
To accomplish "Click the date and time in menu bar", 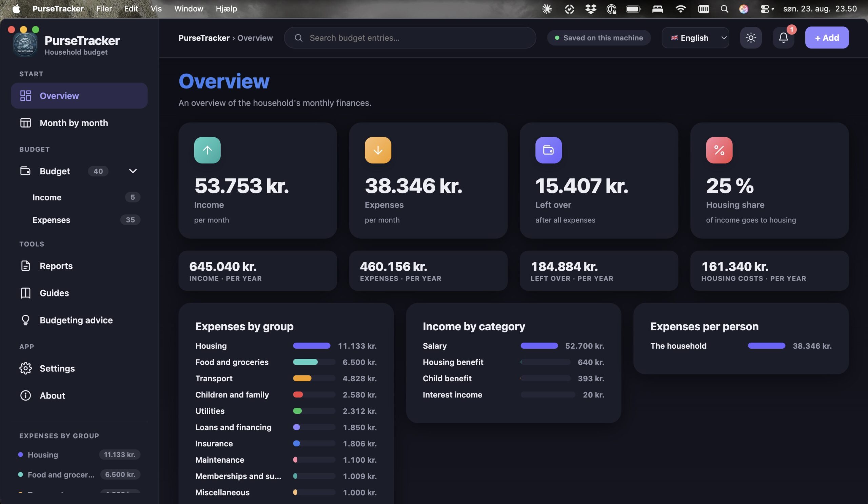I will pyautogui.click(x=820, y=8).
